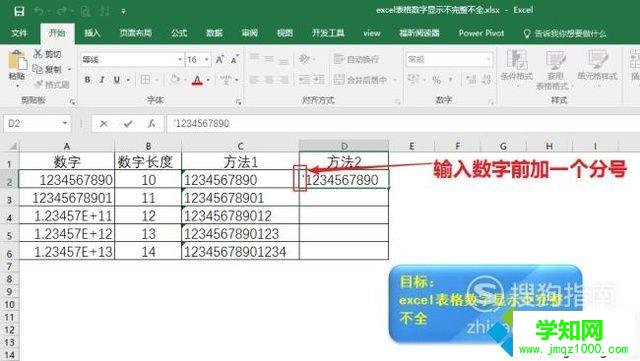The image size is (640, 361).
Task: Click the formula bar showing '1234567890
Action: point(403,123)
